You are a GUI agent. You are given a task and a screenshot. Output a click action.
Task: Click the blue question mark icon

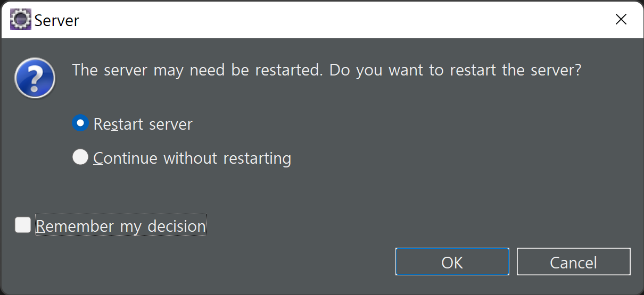coord(35,79)
